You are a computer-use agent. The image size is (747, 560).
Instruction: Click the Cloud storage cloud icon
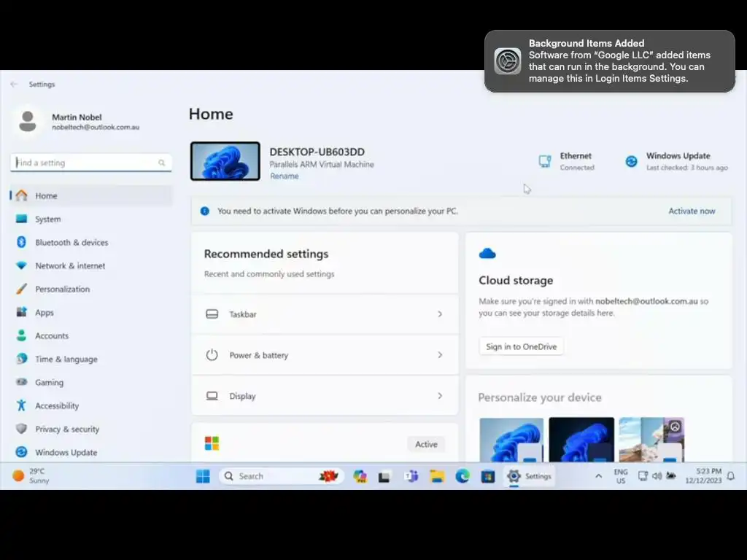(487, 254)
